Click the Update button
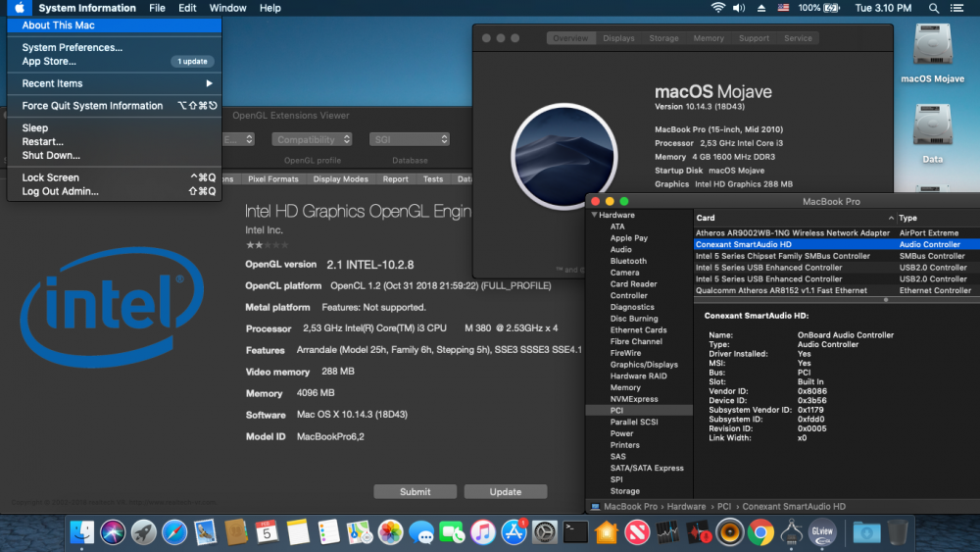Viewport: 980px width, 552px height. pyautogui.click(x=505, y=492)
